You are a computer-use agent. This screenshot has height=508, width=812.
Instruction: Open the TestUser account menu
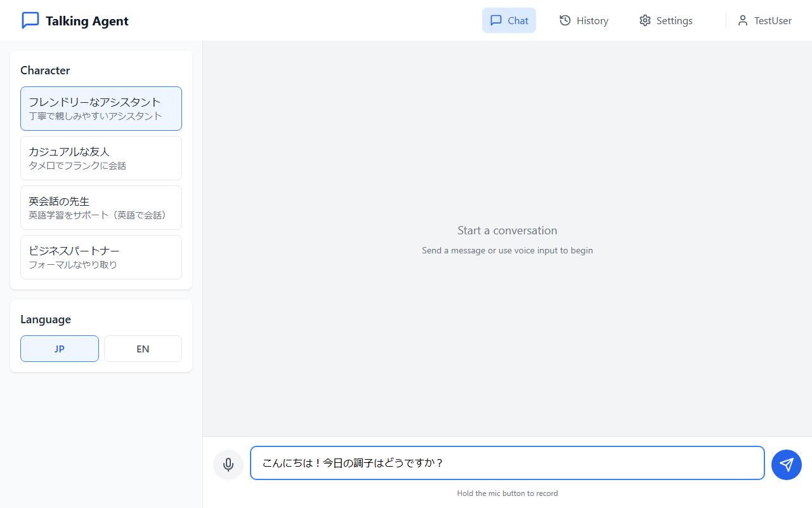coord(764,20)
